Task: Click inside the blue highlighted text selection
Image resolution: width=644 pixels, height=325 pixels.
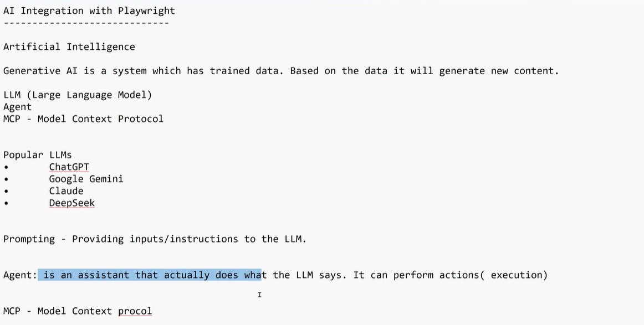Action: (150, 275)
